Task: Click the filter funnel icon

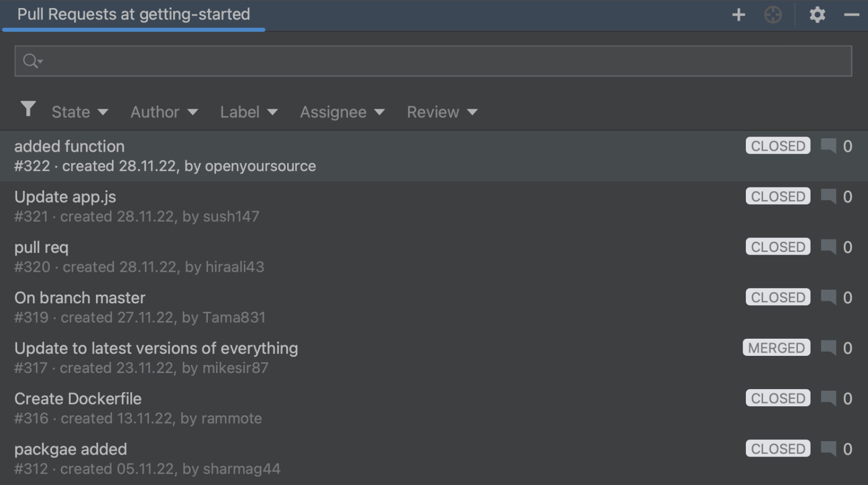Action: pos(28,109)
